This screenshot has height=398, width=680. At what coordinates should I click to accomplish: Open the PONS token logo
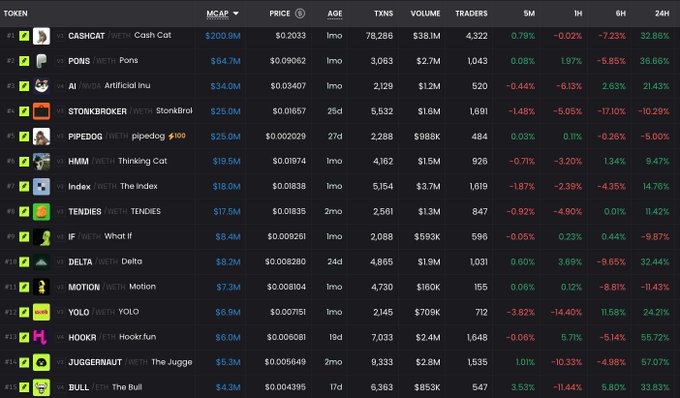(41, 61)
